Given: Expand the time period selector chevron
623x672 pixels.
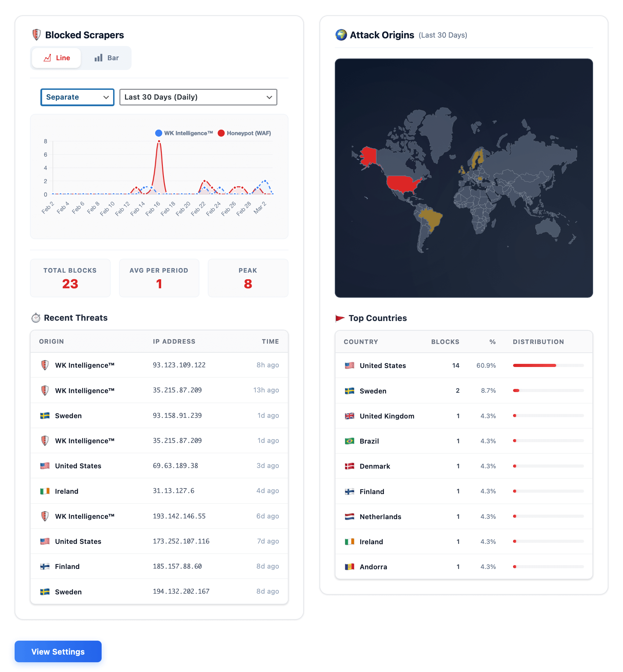Looking at the screenshot, I should click(269, 97).
